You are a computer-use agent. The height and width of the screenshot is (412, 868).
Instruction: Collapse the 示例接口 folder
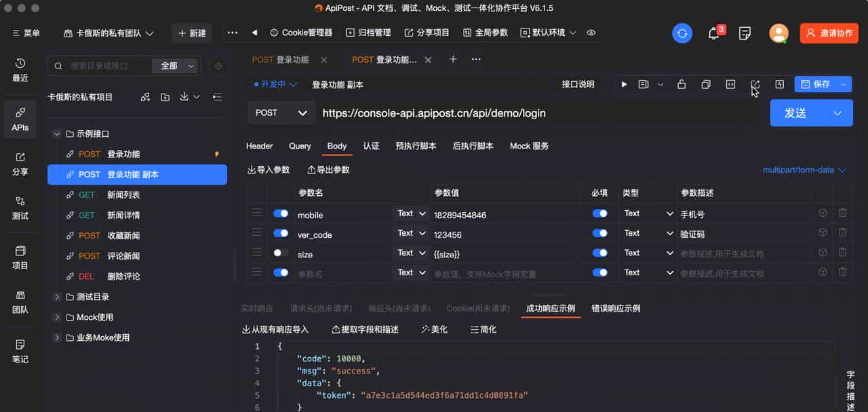pos(57,133)
